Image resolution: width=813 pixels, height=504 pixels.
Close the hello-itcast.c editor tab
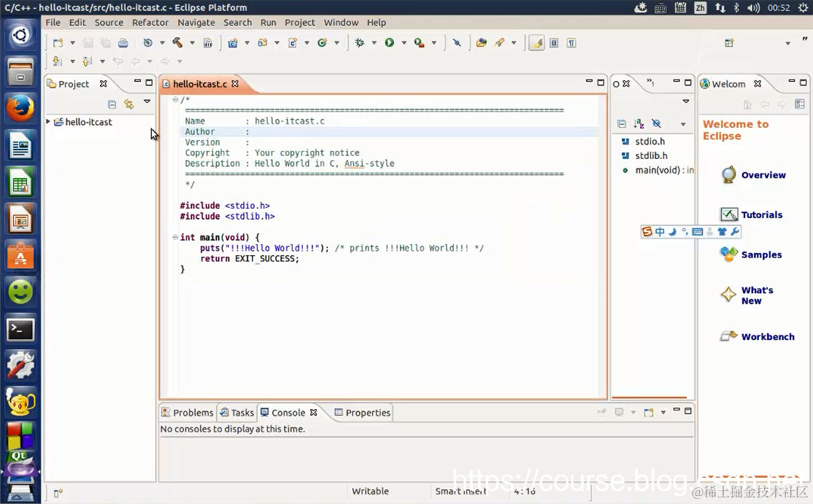point(235,83)
